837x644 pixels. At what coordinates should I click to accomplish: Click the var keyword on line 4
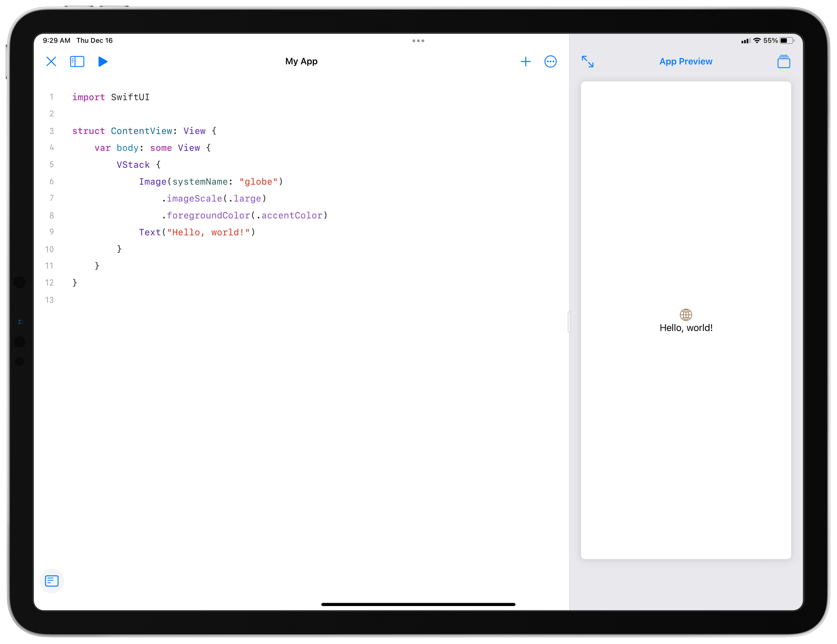(x=103, y=148)
